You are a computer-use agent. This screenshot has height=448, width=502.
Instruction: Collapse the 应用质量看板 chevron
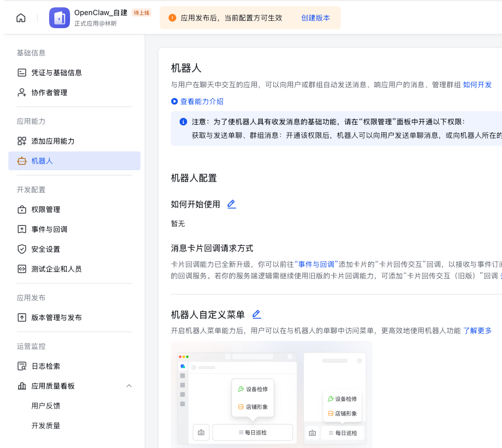(129, 386)
